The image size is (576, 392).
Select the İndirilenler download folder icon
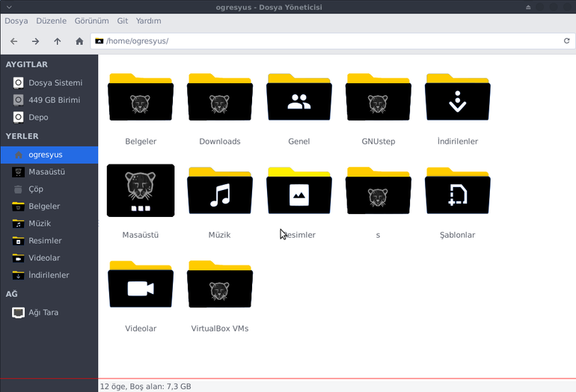457,97
